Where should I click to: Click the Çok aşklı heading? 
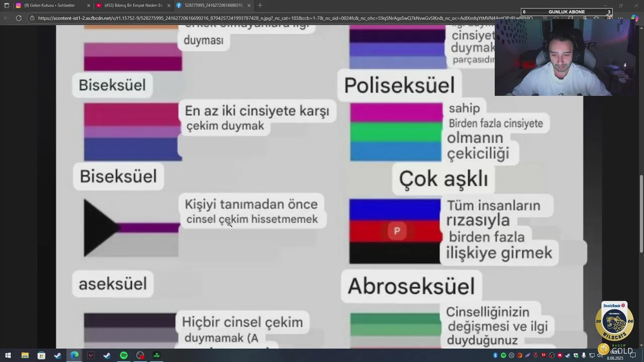[443, 178]
